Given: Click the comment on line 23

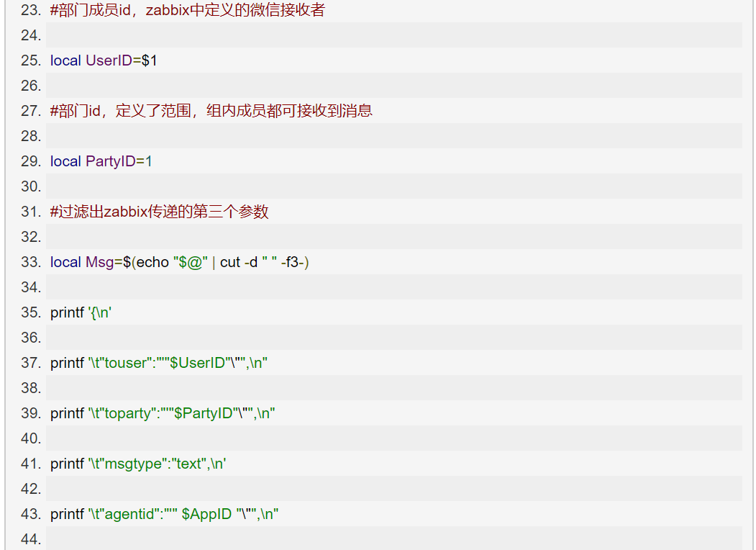Looking at the screenshot, I should click(188, 10).
